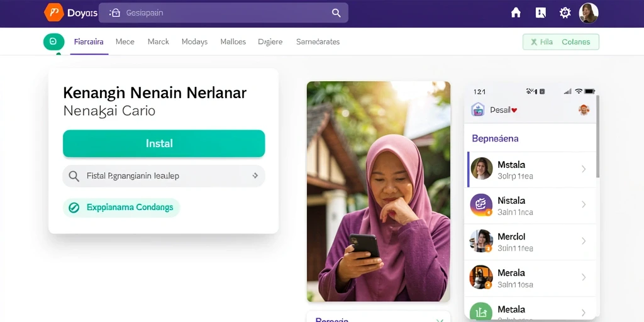This screenshot has width=644, height=322.
Task: Open the Digiere tab
Action: tap(270, 42)
